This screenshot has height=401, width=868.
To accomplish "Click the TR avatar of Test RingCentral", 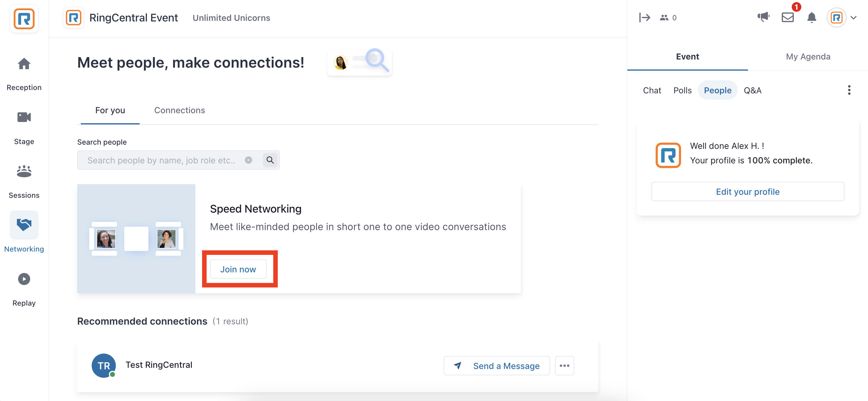I will pyautogui.click(x=103, y=366).
